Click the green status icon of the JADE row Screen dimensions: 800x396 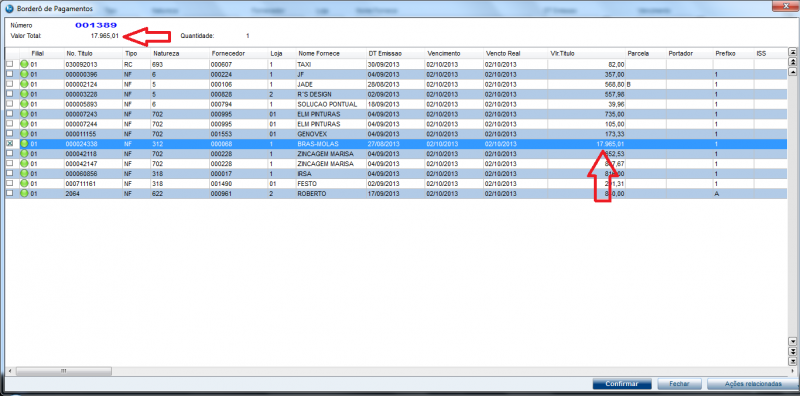pyautogui.click(x=24, y=84)
